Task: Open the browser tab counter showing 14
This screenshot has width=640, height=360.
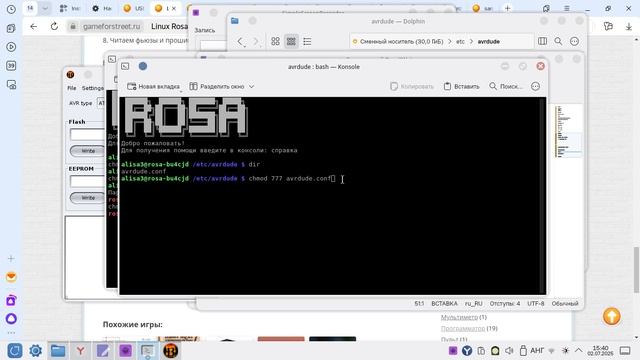Action: (30, 8)
